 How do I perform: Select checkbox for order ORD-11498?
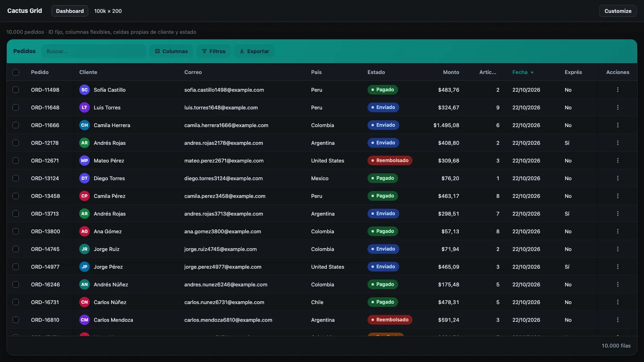16,90
